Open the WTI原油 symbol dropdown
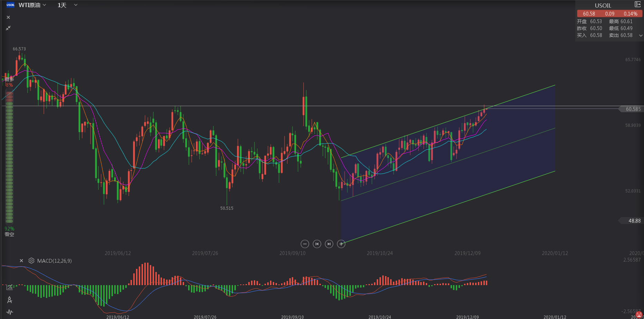The height and width of the screenshot is (319, 644). 32,5
